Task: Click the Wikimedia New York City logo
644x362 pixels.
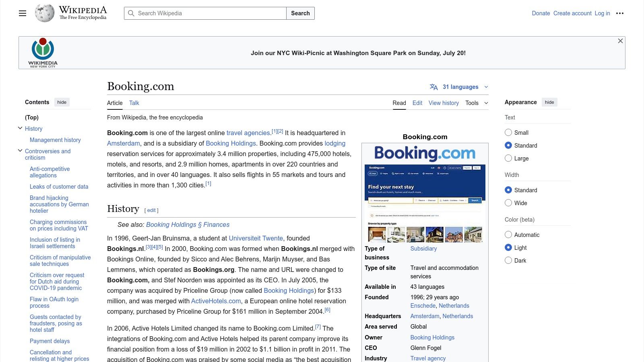Action: click(x=43, y=53)
